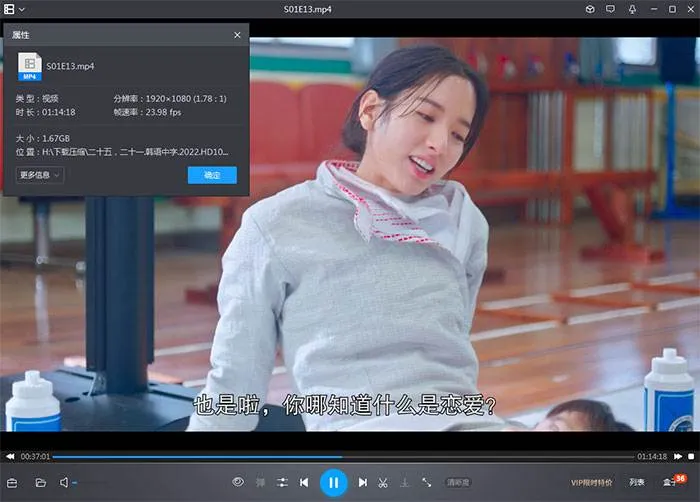
Task: Open the playback adjustment sliders icon
Action: 282,482
